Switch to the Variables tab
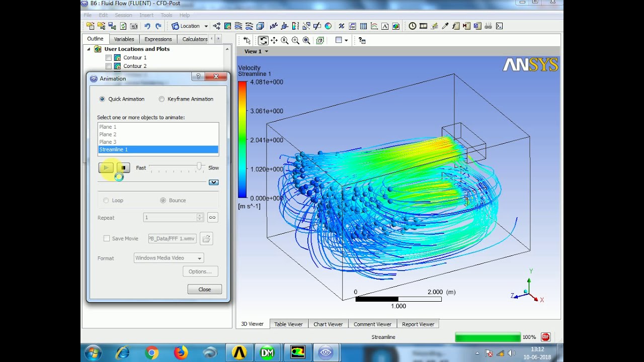Screen dimensions: 644x362 pos(124,39)
